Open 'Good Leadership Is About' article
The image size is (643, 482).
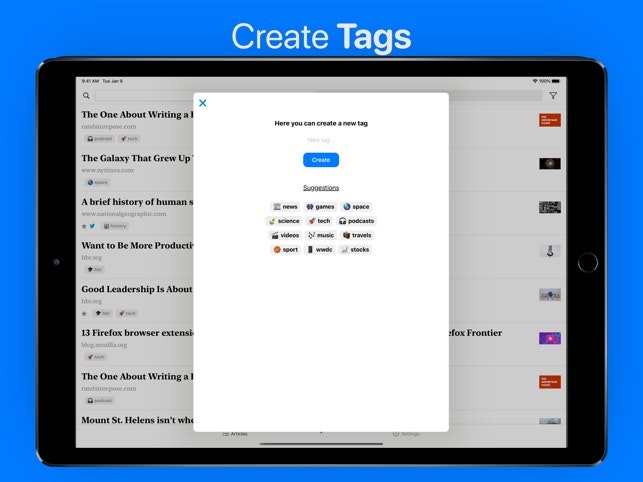tap(137, 289)
